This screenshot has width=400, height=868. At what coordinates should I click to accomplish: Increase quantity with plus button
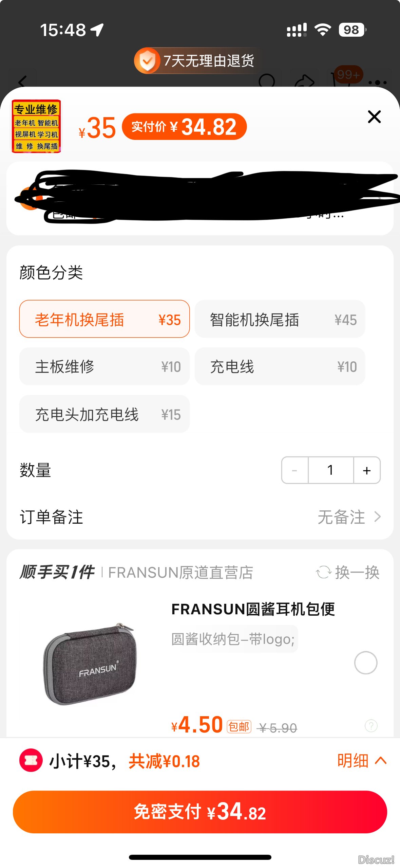[367, 470]
